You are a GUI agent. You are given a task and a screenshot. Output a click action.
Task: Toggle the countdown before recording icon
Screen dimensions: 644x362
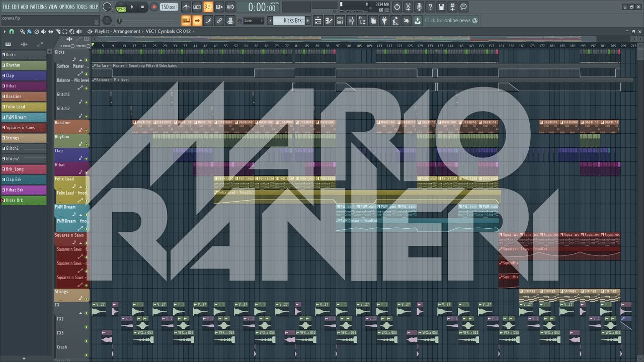208,7
